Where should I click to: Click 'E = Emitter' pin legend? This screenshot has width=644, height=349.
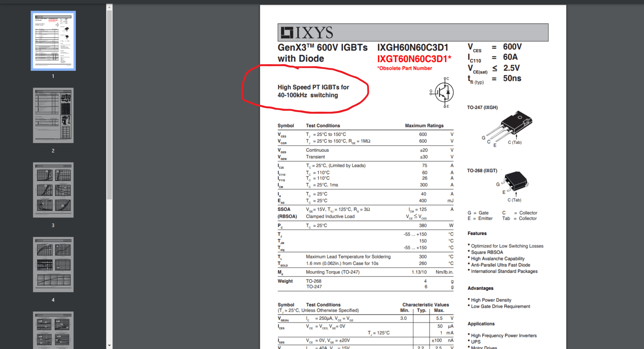[480, 218]
